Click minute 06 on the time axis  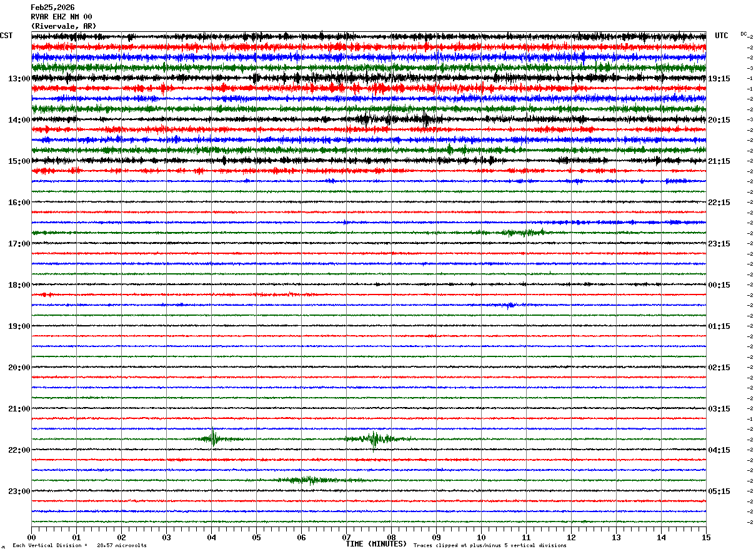(x=301, y=537)
